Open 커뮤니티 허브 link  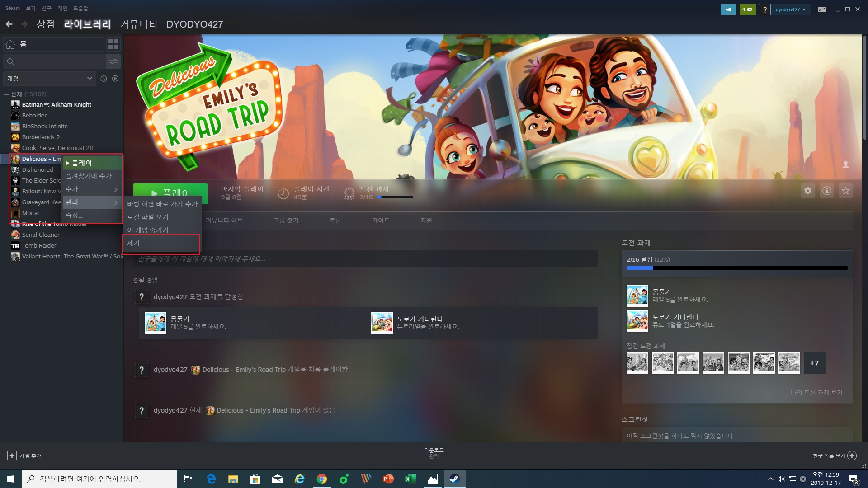point(224,220)
